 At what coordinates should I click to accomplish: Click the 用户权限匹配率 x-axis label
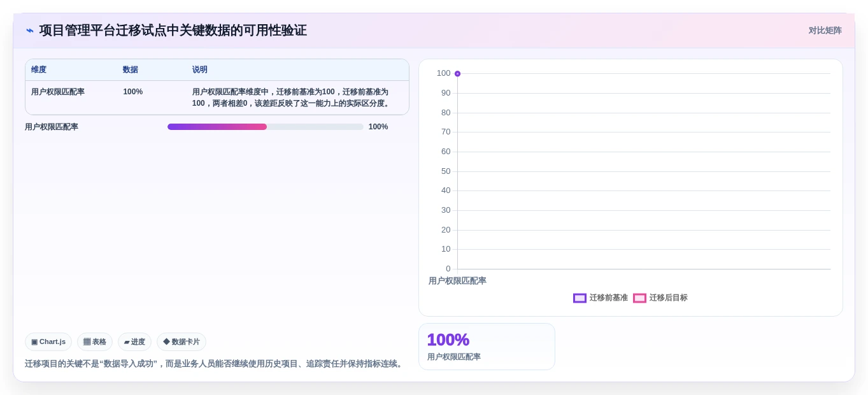[x=457, y=281]
